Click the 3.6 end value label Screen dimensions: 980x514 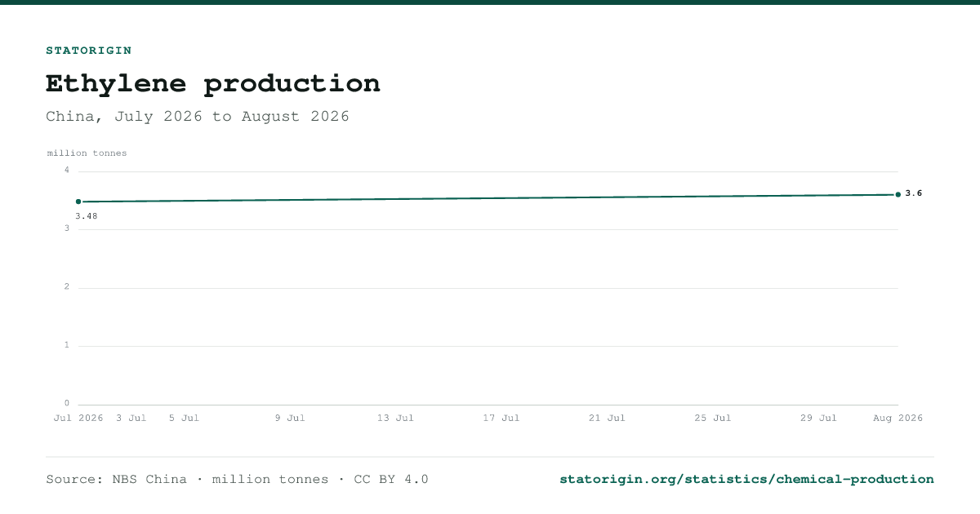click(x=914, y=193)
